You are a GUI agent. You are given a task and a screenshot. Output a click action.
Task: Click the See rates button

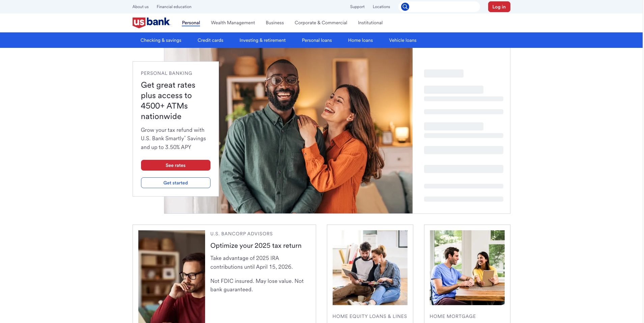(x=175, y=165)
